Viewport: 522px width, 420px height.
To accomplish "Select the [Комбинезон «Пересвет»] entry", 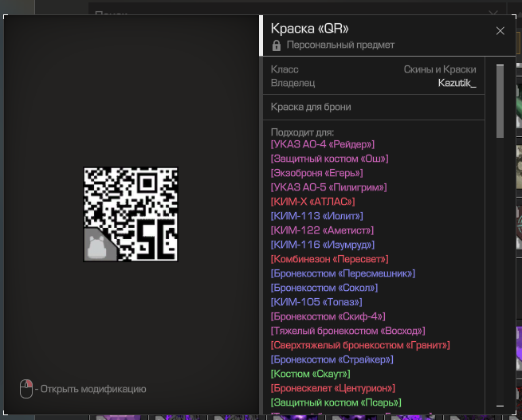I will (x=330, y=259).
